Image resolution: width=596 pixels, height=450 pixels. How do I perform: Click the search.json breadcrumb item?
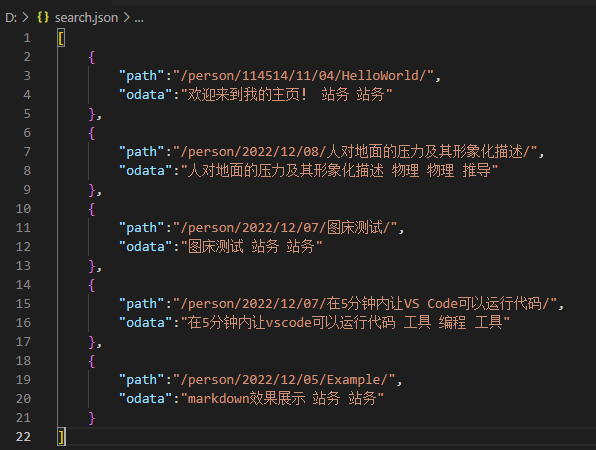pyautogui.click(x=86, y=17)
